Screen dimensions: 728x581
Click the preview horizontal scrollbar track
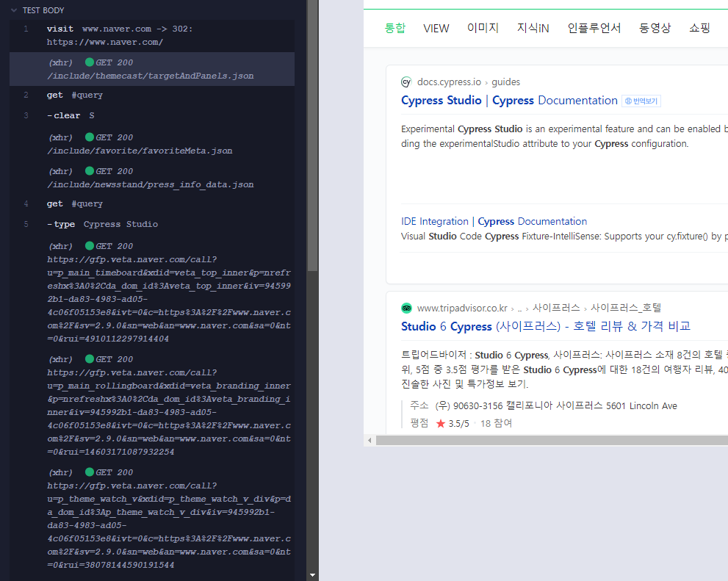[552, 441]
